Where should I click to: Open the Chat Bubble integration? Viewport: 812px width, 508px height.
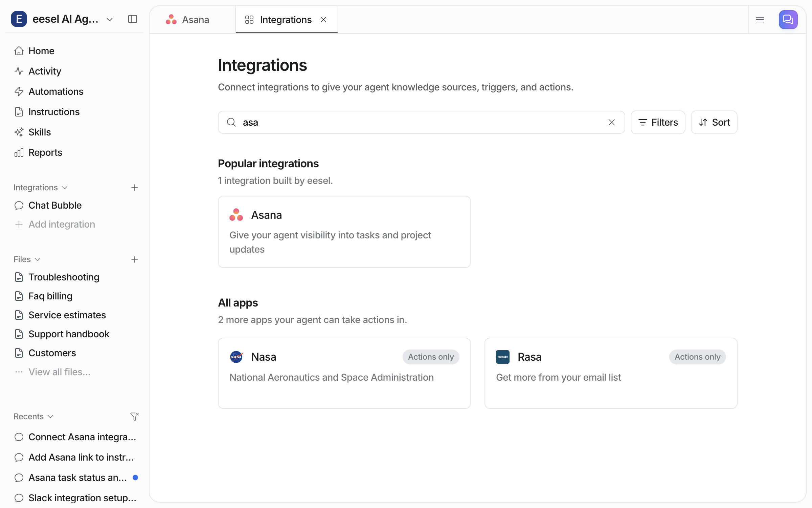click(x=74, y=205)
